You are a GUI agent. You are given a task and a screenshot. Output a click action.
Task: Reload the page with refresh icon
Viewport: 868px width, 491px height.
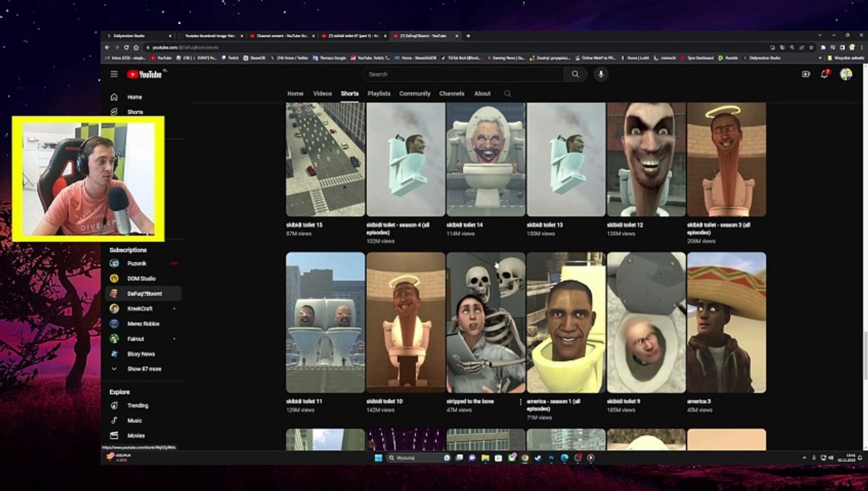(x=126, y=47)
